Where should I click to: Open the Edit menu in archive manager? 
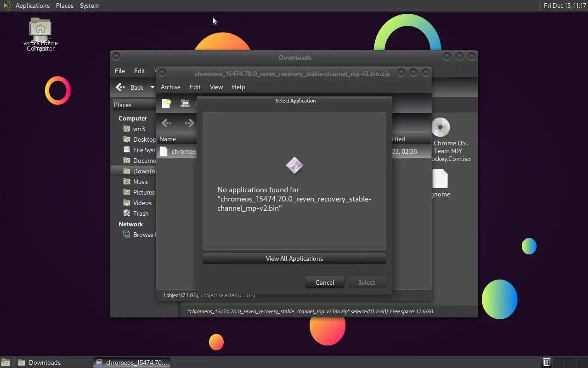coord(195,87)
